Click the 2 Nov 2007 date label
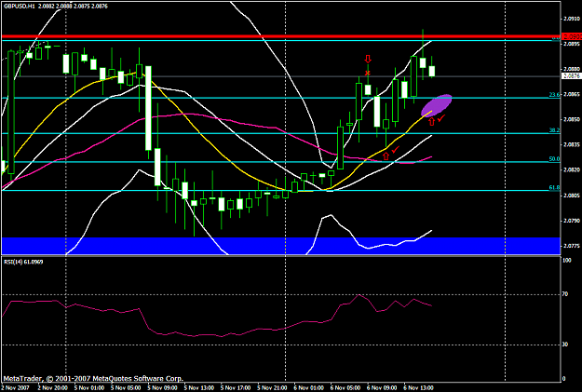The height and width of the screenshot is (392, 582). tap(15, 388)
